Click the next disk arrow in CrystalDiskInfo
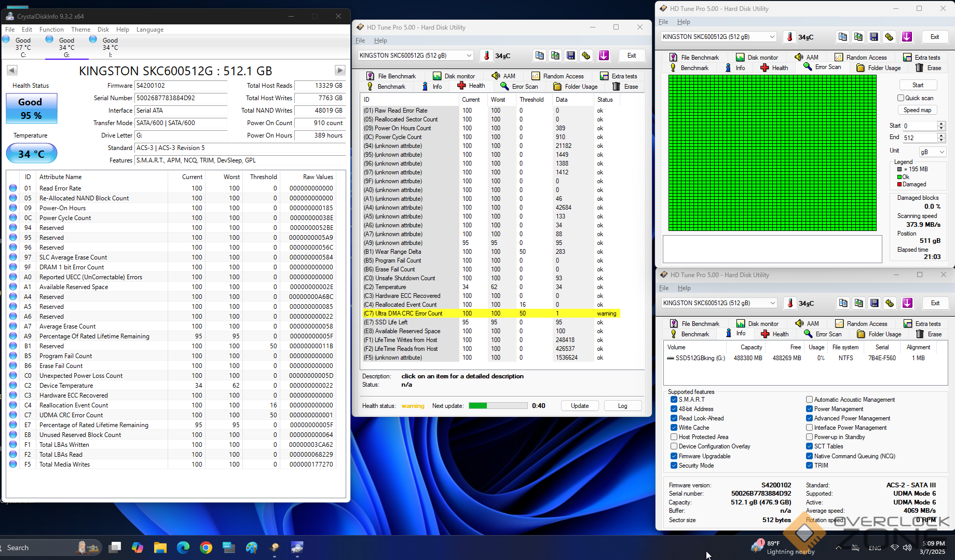955x560 pixels. point(340,70)
